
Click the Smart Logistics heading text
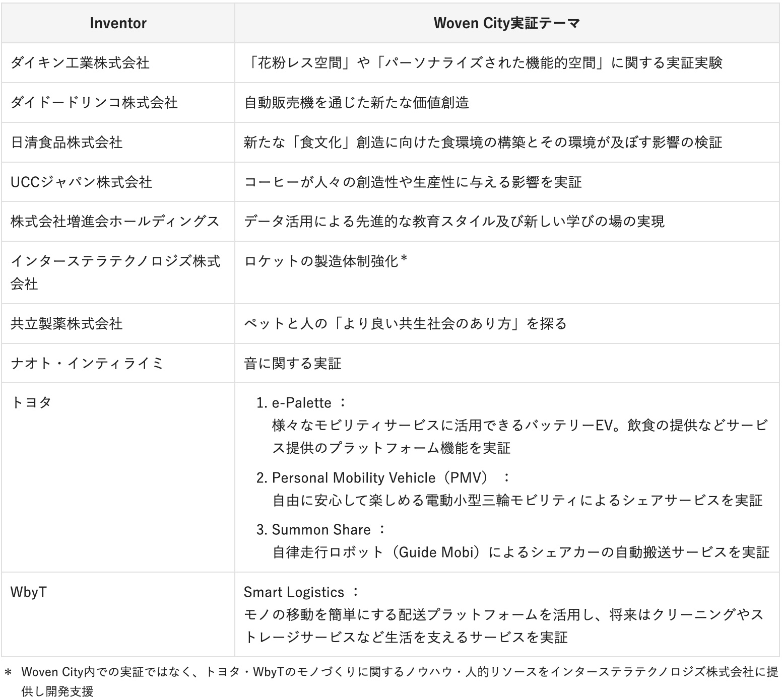(294, 592)
